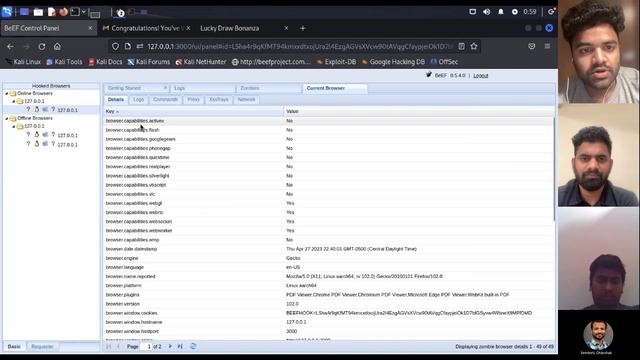Switch to the Requester view tab
Image resolution: width=640 pixels, height=360 pixels.
42,347
